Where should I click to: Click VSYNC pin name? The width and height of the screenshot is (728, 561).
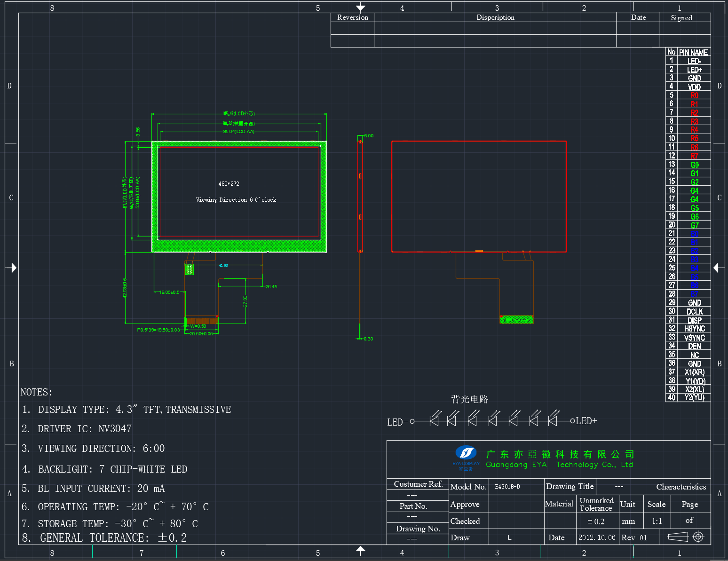[x=694, y=338]
